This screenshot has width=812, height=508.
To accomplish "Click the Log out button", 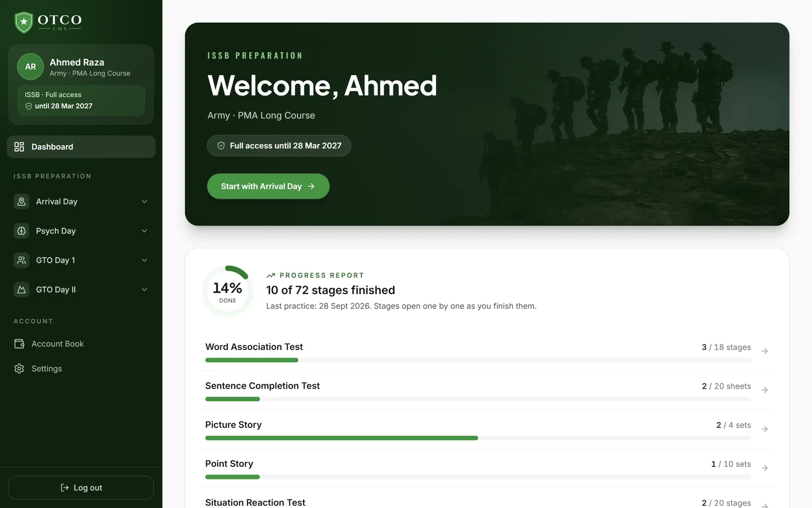I will pyautogui.click(x=81, y=488).
